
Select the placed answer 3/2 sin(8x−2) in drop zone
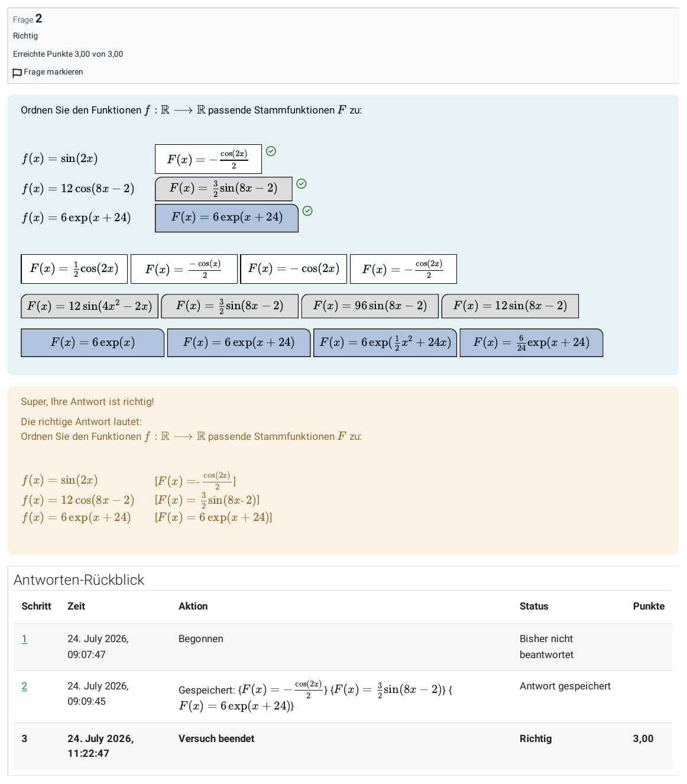click(223, 189)
